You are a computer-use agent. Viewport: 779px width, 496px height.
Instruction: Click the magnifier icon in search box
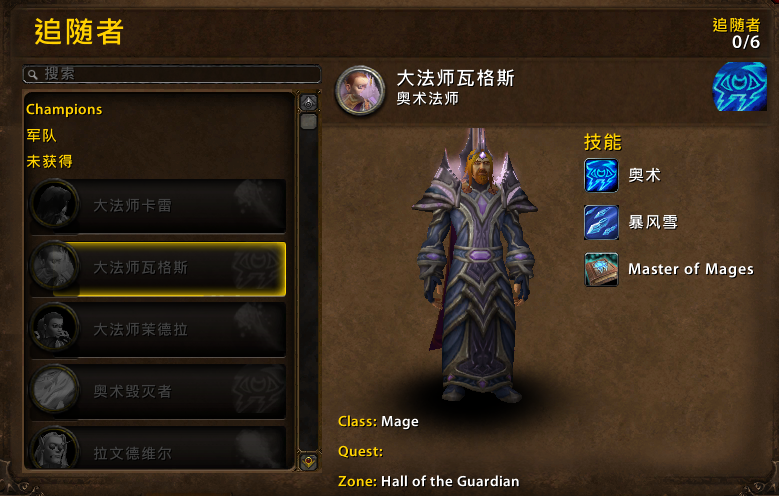point(33,75)
